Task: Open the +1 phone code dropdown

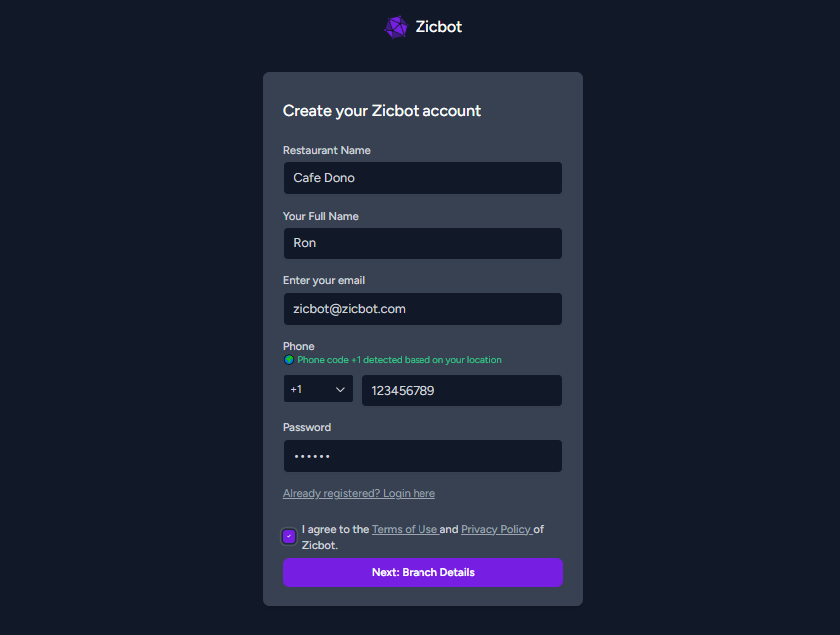Action: point(318,390)
